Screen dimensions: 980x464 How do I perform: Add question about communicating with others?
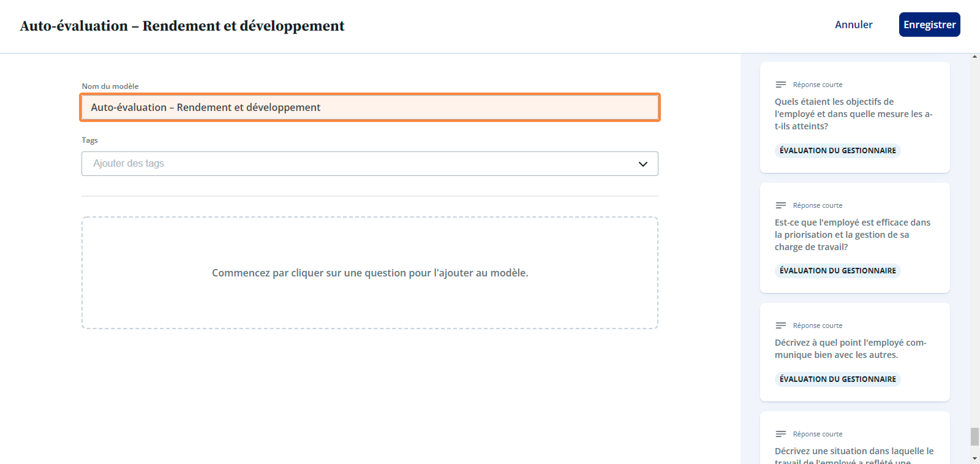854,352
